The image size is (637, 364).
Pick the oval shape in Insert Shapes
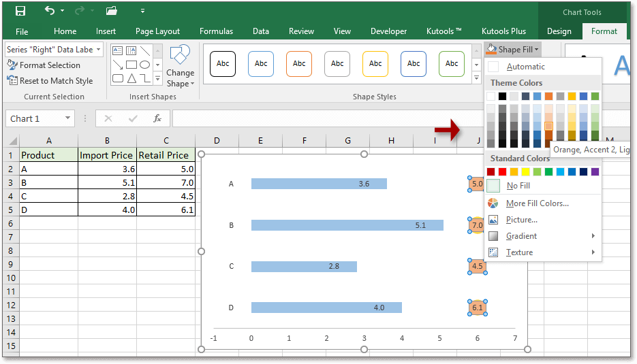145,65
